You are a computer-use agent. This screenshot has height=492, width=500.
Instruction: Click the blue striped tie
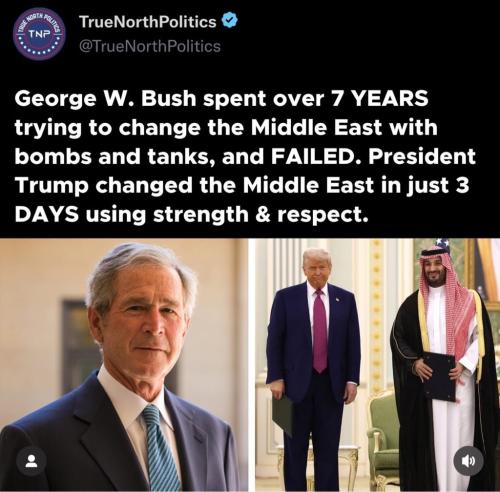point(161,447)
